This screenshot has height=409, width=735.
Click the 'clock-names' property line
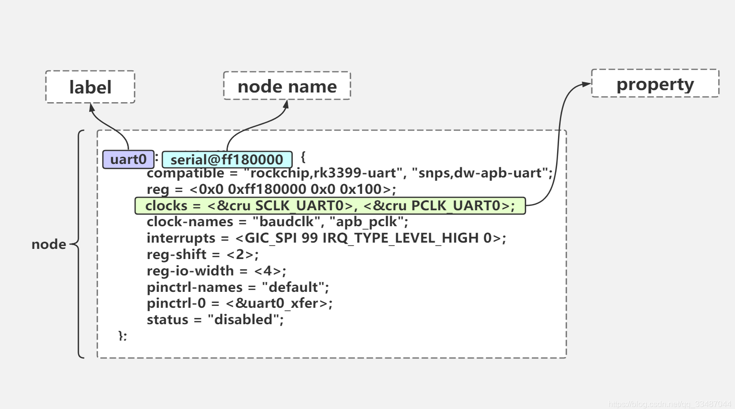278,222
